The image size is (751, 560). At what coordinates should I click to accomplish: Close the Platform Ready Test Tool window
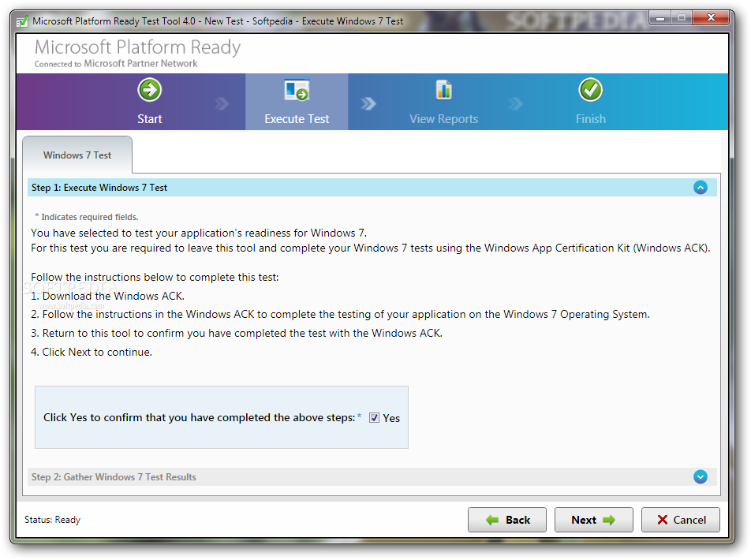(x=711, y=18)
